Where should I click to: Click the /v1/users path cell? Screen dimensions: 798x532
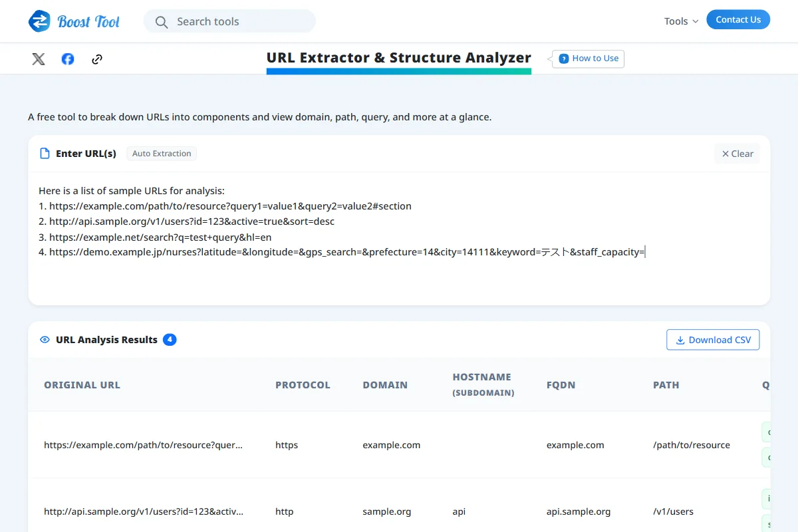673,511
